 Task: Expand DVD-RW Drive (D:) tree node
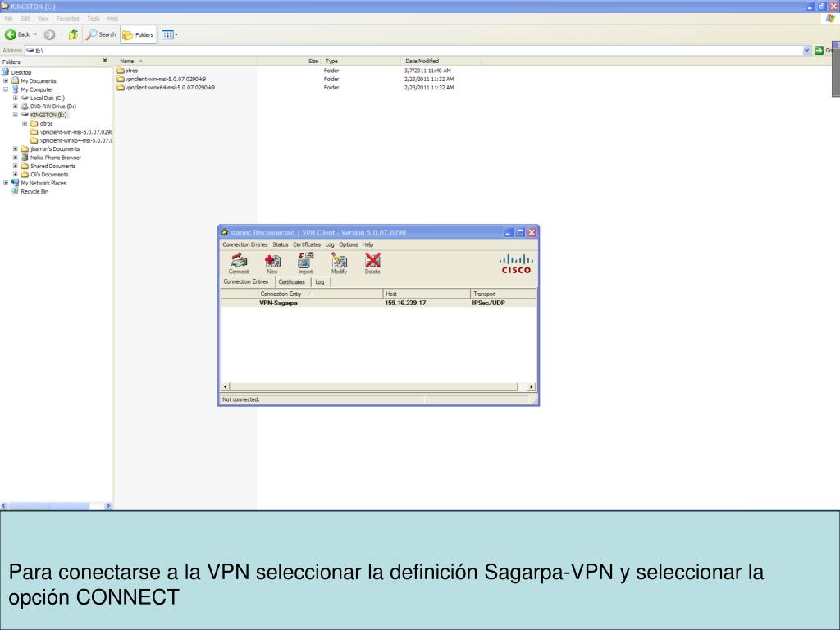[x=16, y=107]
